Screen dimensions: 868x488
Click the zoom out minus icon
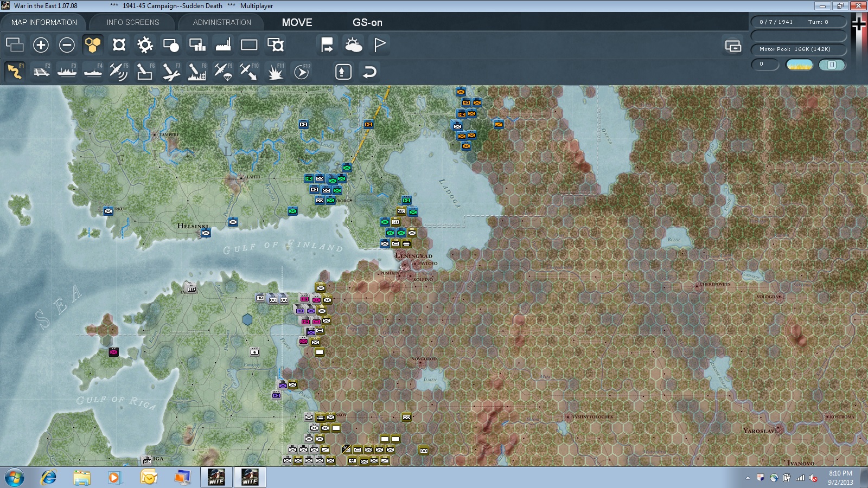[67, 44]
